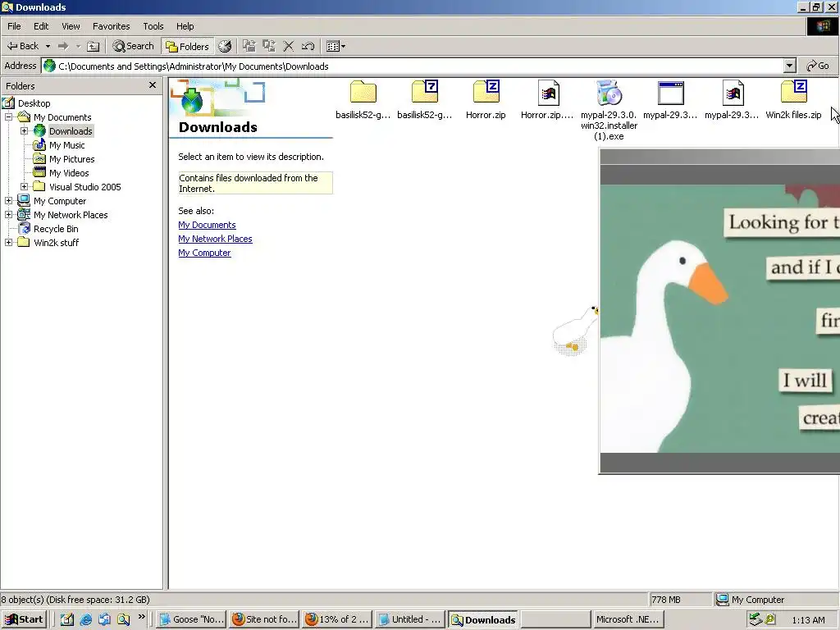Image resolution: width=840 pixels, height=630 pixels.
Task: Open the Forward history dropdown arrow
Action: click(78, 46)
